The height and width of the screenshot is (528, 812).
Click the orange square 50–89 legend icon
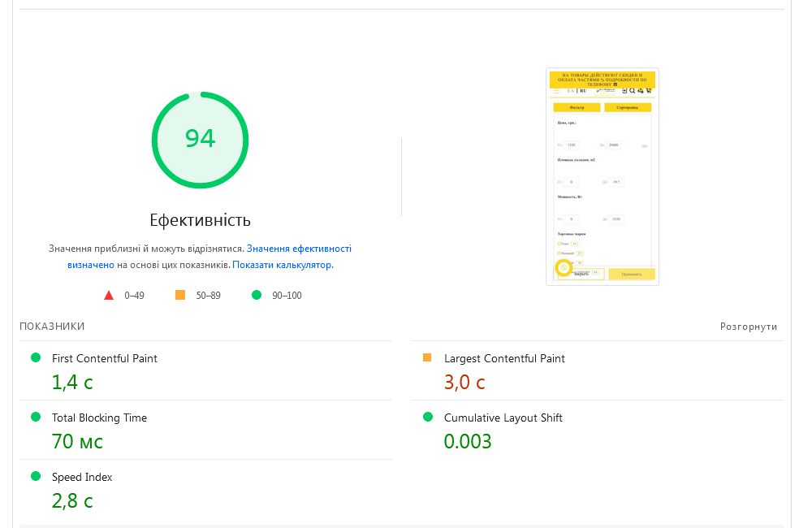(180, 295)
